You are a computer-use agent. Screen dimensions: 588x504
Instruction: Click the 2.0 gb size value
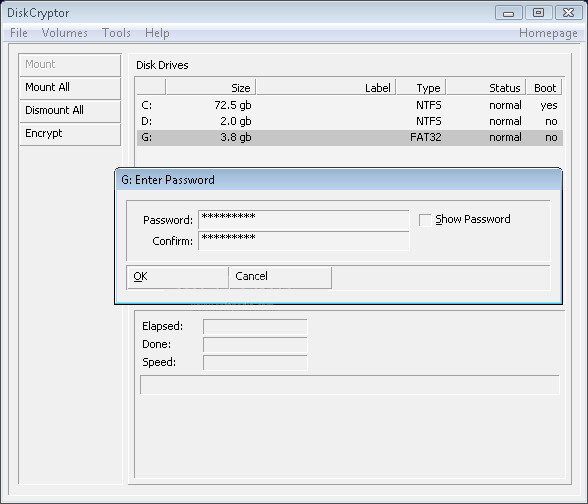236,122
